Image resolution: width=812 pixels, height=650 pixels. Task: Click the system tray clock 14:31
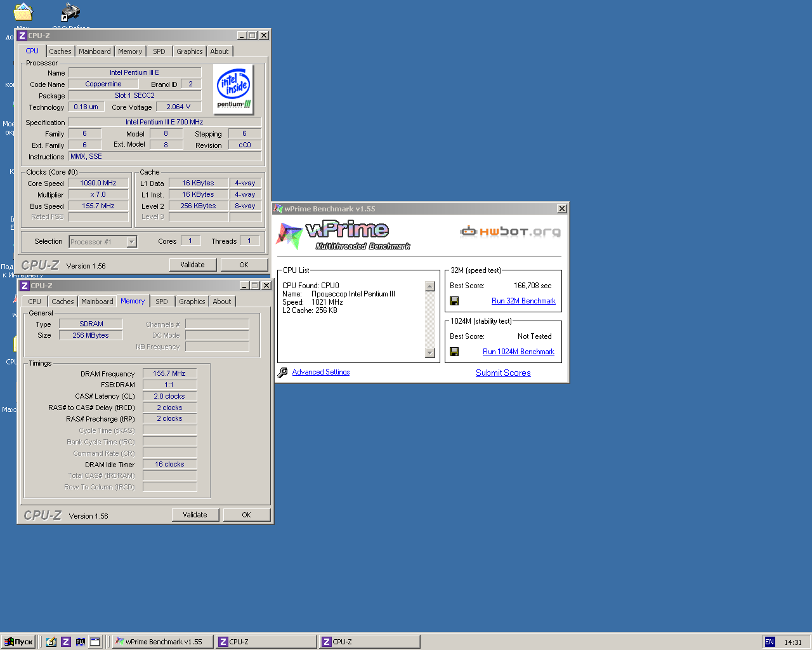(793, 642)
